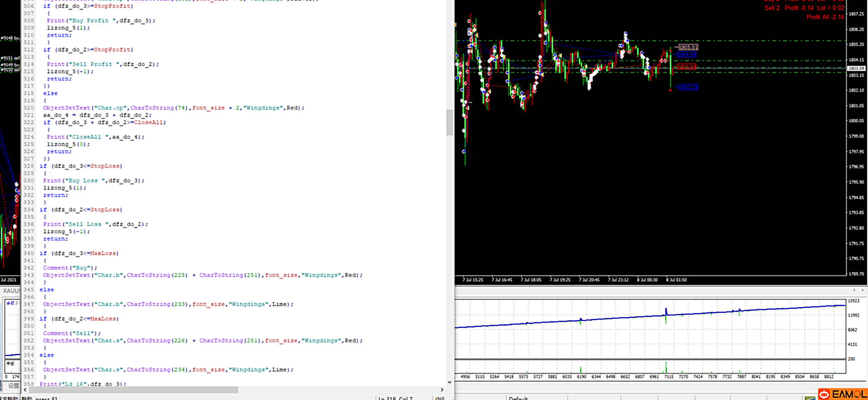Click the INS indicator in status bar

[x=440, y=398]
